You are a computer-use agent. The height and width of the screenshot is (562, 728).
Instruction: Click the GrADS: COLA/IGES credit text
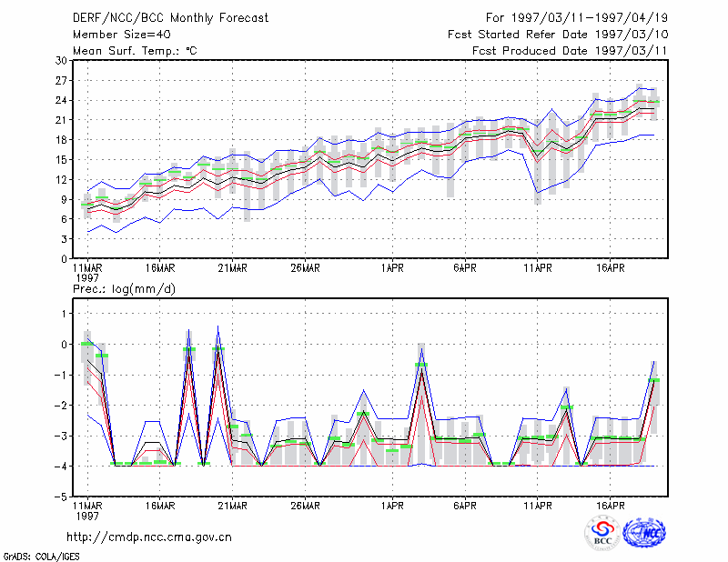click(41, 557)
